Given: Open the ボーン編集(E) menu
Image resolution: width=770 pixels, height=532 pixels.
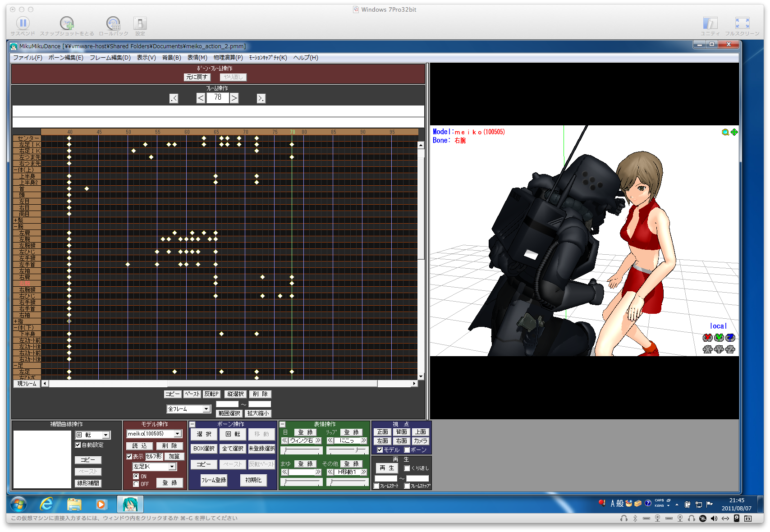Looking at the screenshot, I should pyautogui.click(x=66, y=58).
